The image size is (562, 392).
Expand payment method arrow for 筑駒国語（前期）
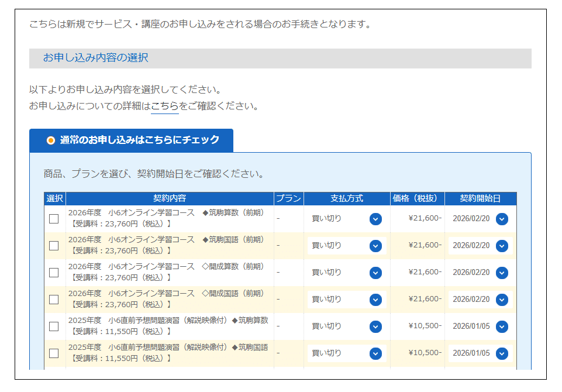tap(375, 246)
